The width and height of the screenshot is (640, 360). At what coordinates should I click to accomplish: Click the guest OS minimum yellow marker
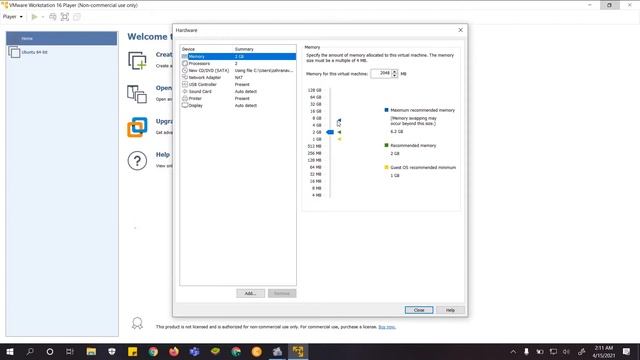[x=339, y=139]
